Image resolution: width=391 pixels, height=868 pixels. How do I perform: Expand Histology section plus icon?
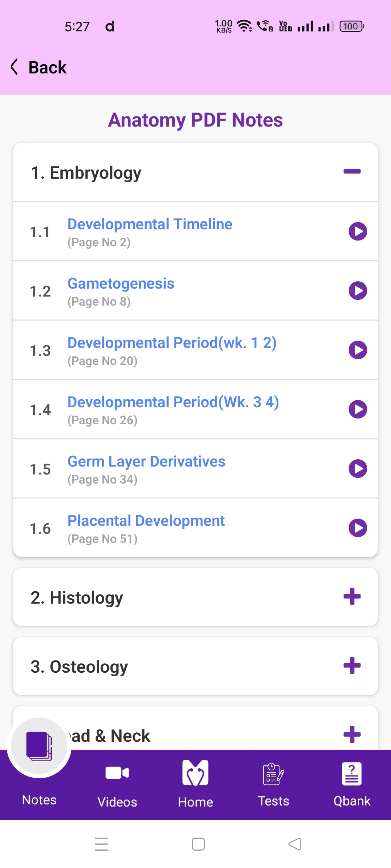(x=352, y=596)
